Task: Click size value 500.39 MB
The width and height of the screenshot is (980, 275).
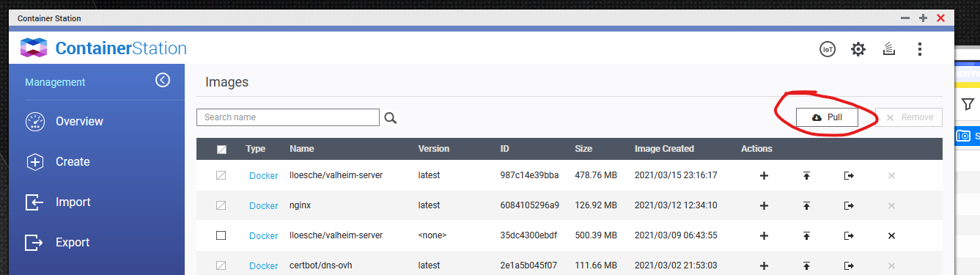Action: [596, 235]
